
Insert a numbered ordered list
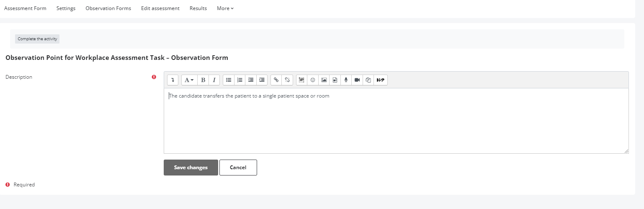(240, 80)
